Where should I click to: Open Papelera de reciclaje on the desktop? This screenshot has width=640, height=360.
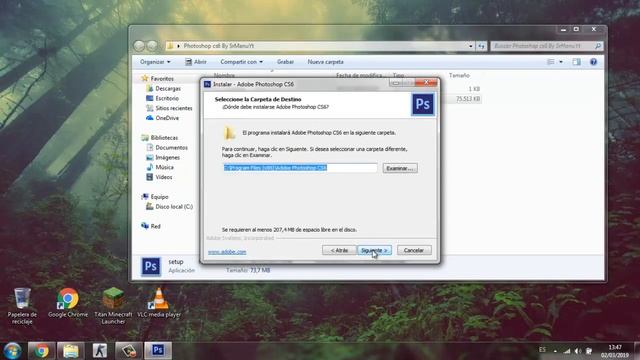(x=22, y=306)
